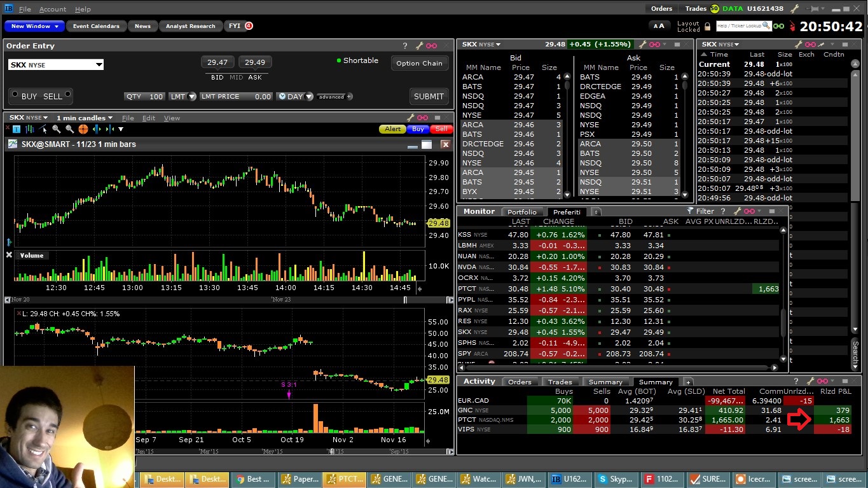The image size is (868, 488).
Task: Open Analyst Research button
Action: coord(190,26)
